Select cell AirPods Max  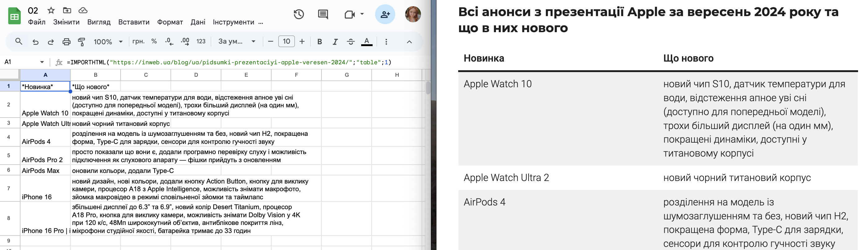point(45,170)
